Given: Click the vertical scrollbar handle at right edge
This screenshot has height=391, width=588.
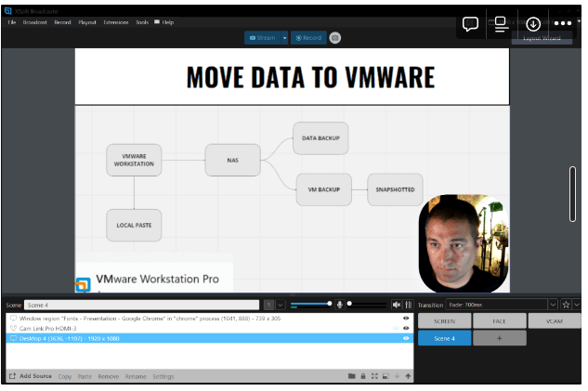Looking at the screenshot, I should point(572,194).
